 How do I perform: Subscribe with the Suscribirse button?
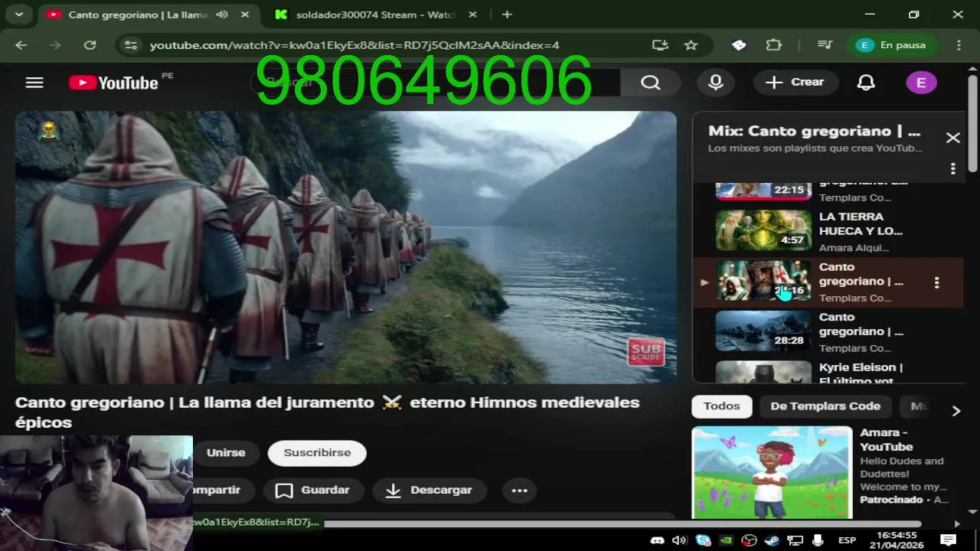coord(317,453)
